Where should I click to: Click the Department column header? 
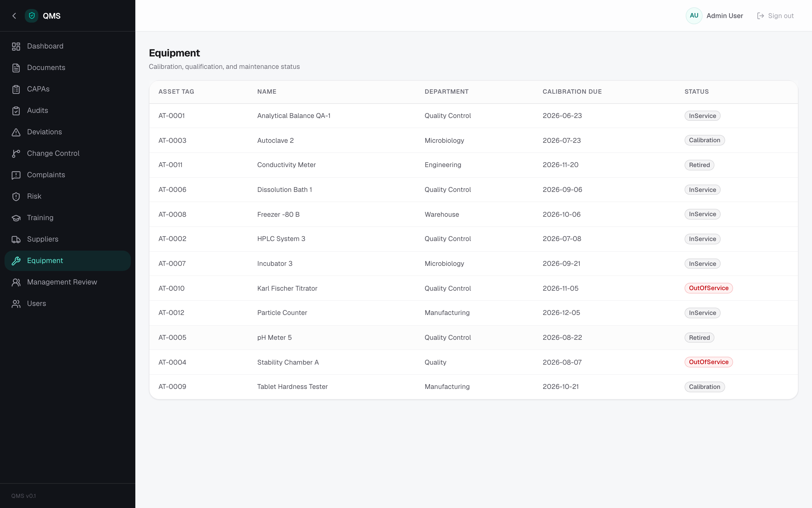(446, 91)
